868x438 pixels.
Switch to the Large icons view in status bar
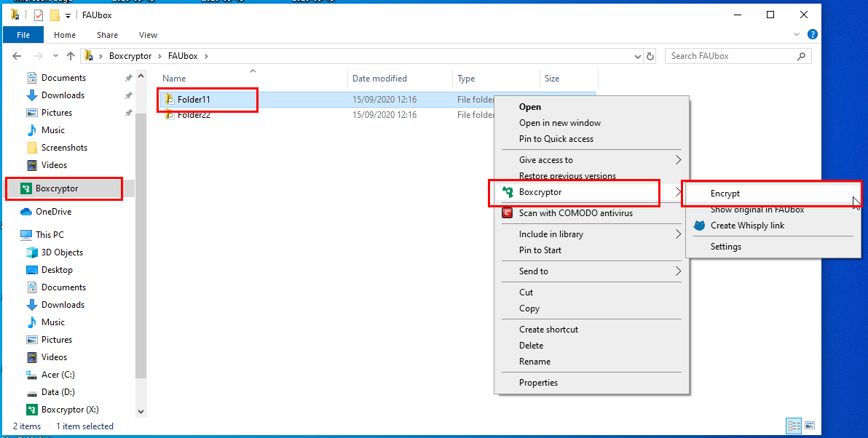coord(809,426)
